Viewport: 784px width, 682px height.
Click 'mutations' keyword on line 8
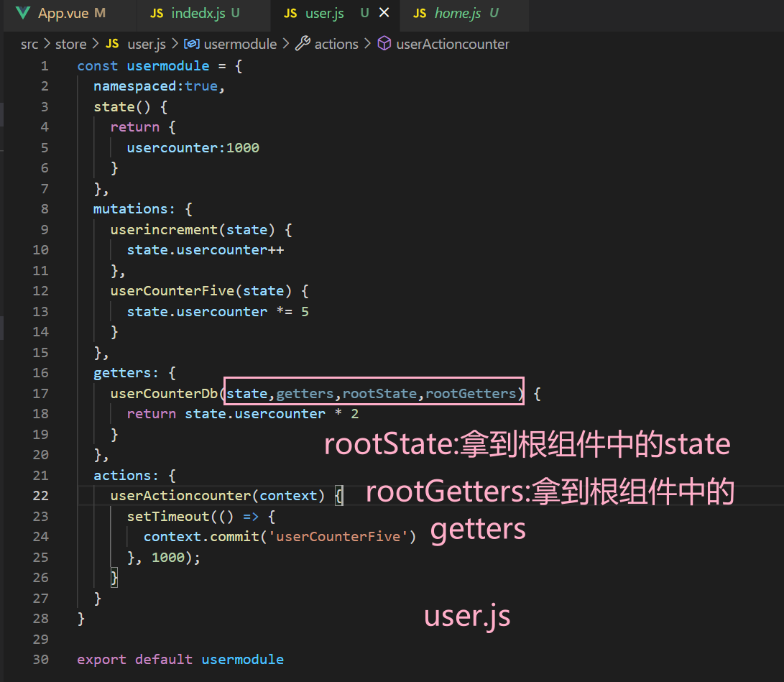131,209
